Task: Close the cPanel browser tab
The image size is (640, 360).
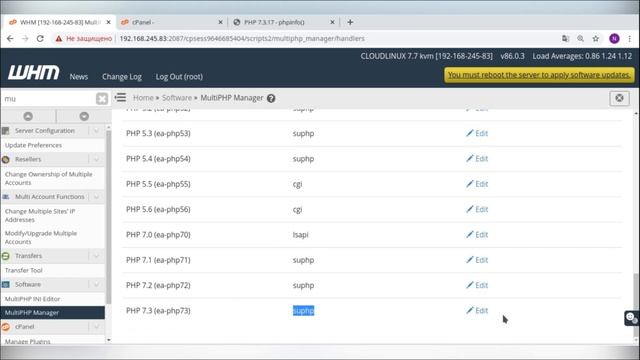Action: (220, 22)
